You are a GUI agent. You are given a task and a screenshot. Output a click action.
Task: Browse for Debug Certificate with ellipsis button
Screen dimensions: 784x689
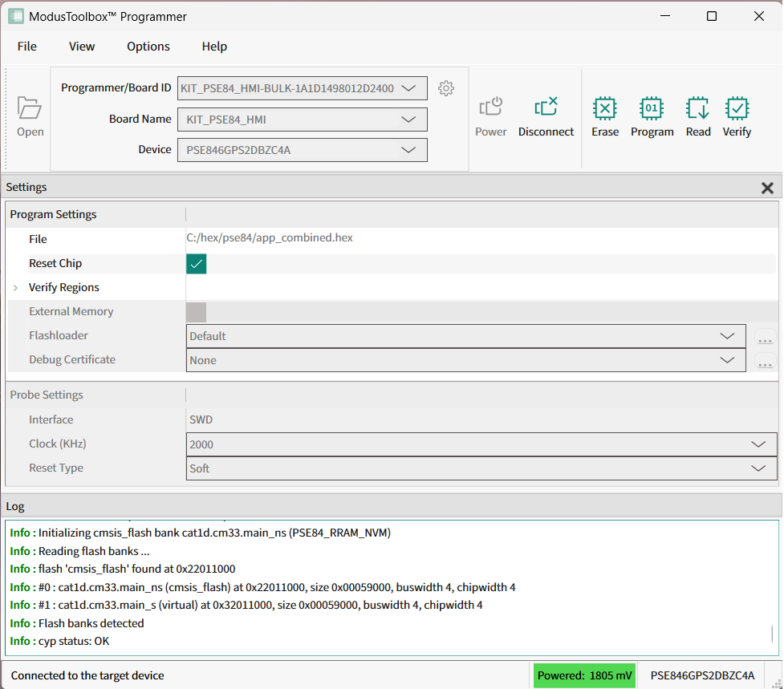[x=765, y=361]
